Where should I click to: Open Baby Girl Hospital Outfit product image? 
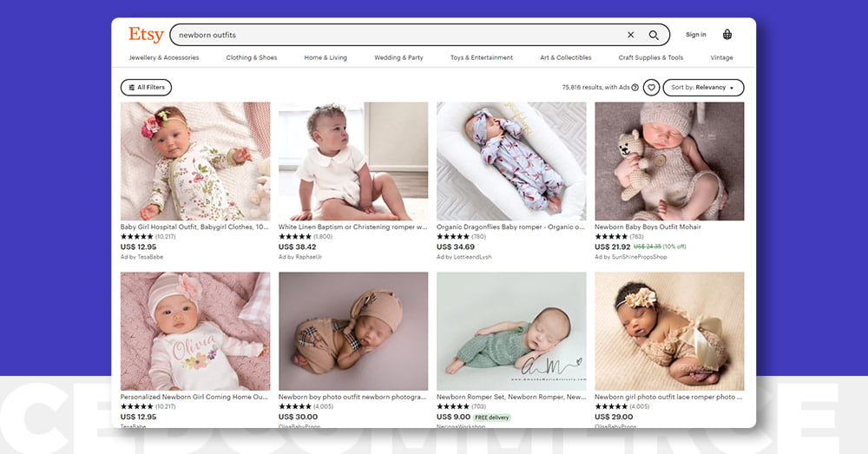tap(195, 161)
